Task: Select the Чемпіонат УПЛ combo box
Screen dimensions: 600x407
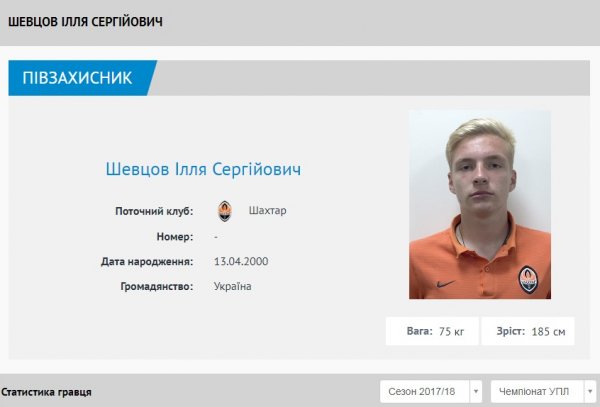Action: tap(543, 391)
